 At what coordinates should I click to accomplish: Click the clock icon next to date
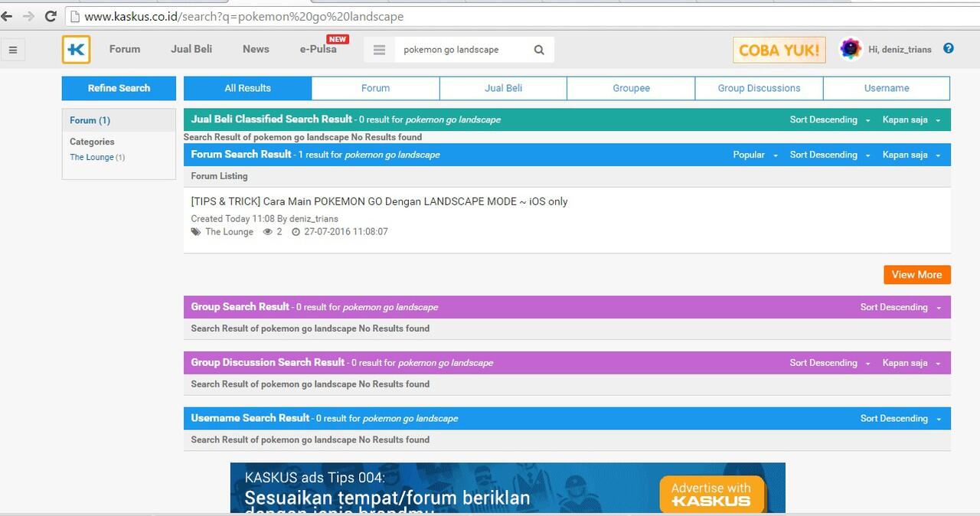[x=296, y=232]
